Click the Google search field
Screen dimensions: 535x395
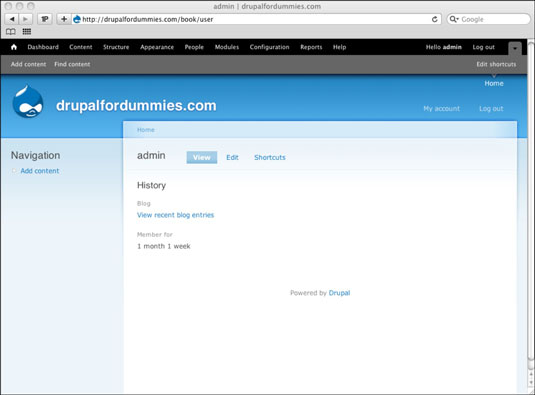click(x=488, y=19)
